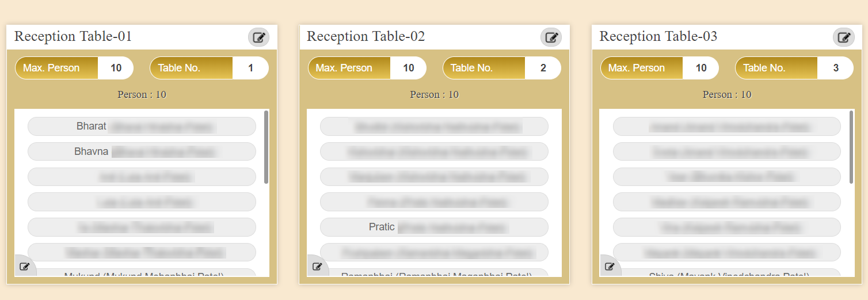This screenshot has width=868, height=300.
Task: Click Table No. value field showing 1
Action: click(x=250, y=68)
